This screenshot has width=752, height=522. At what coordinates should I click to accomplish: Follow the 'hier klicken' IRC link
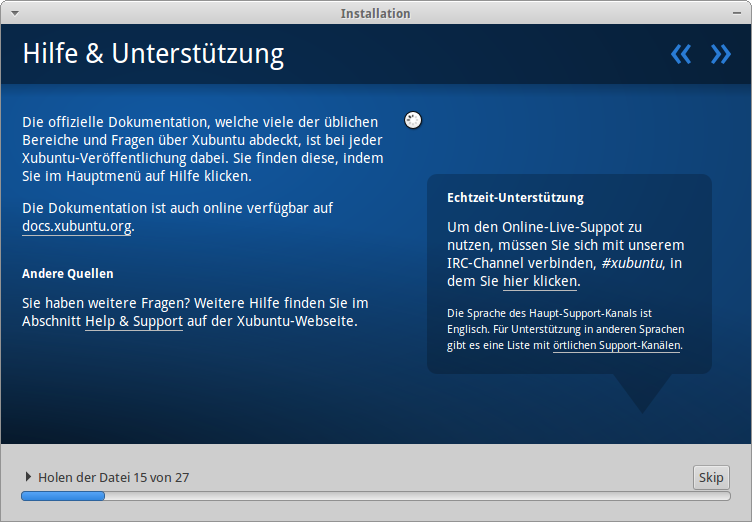click(540, 281)
